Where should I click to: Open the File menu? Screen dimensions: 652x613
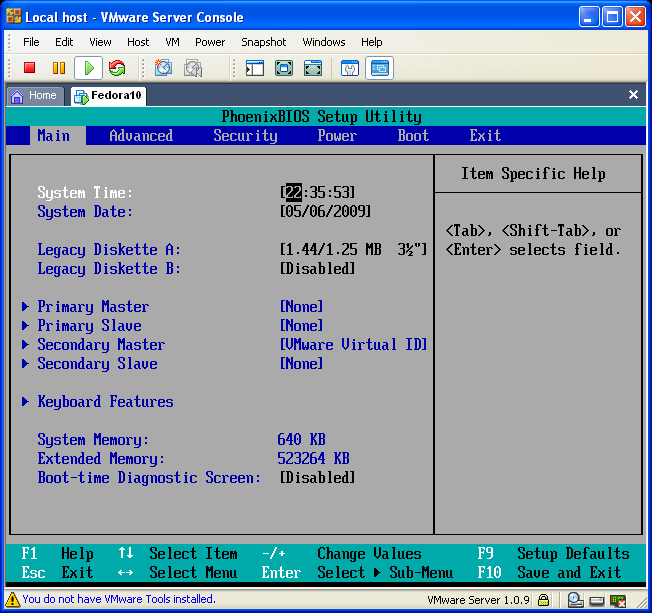(31, 42)
